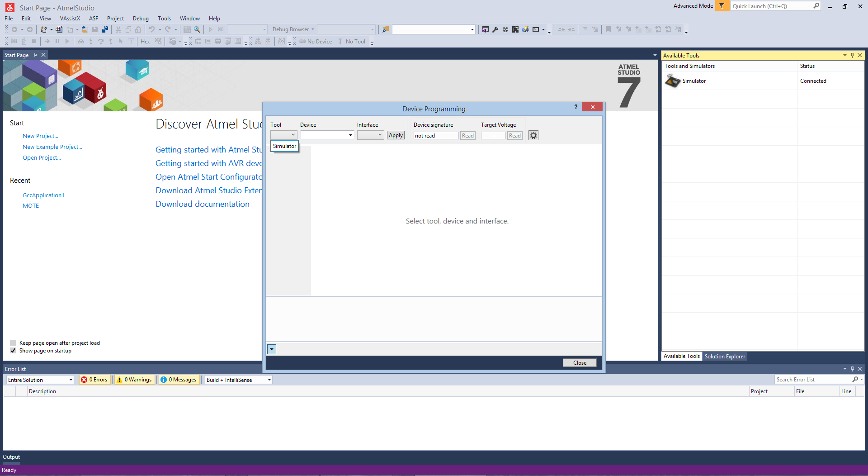Toggle Keep page open after project load
Viewport: 868px width, 476px height.
pos(13,343)
